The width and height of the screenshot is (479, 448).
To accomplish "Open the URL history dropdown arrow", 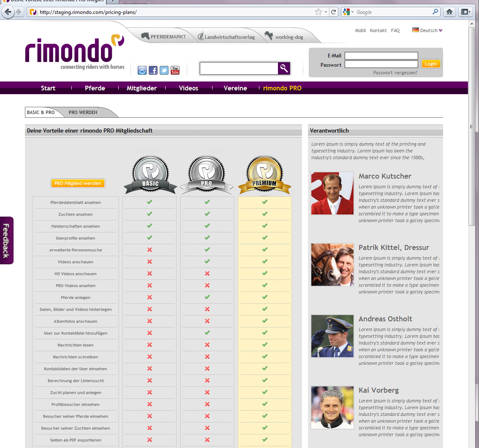I will [x=326, y=12].
